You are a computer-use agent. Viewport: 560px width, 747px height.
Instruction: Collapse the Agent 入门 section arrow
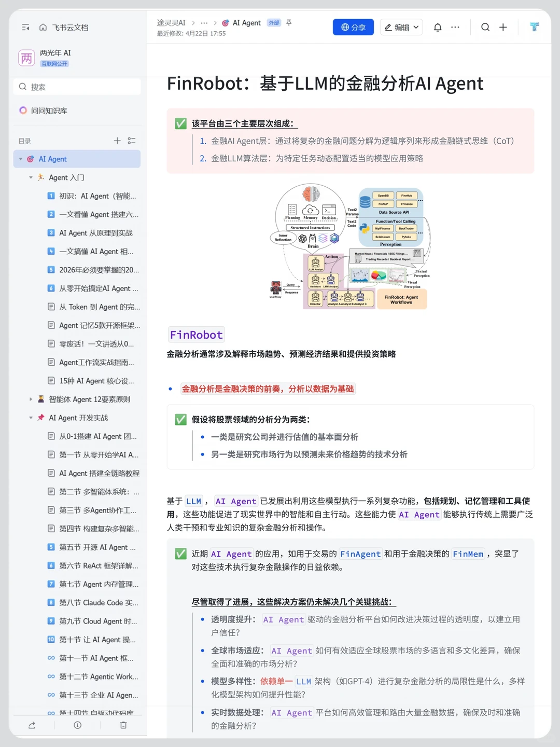(31, 177)
